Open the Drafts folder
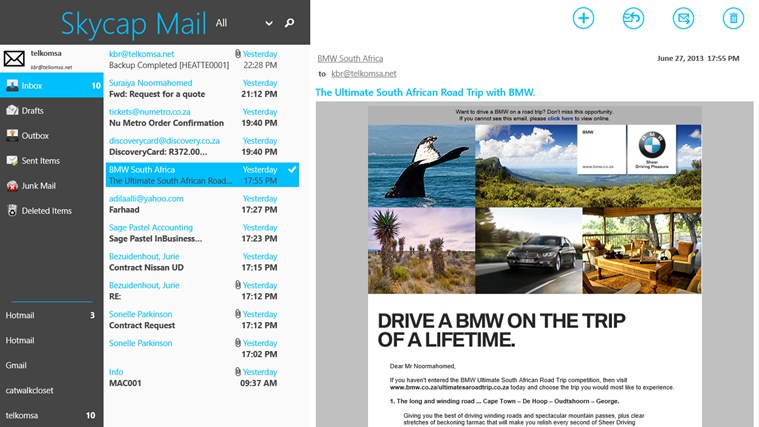 coord(33,110)
